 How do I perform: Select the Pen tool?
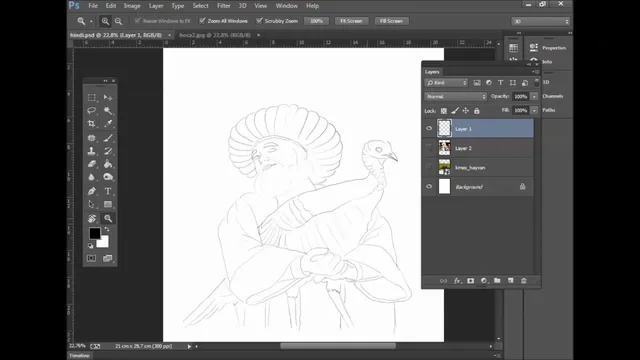(91, 191)
